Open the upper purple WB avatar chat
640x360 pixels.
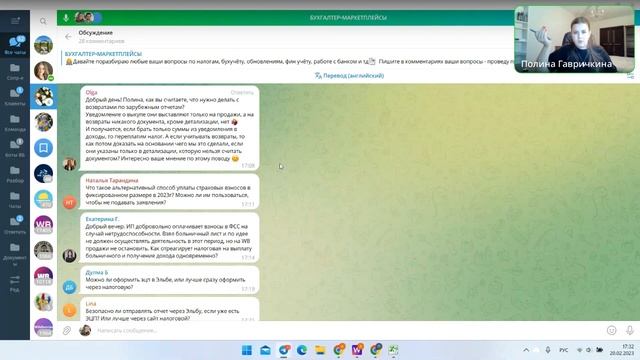click(43, 225)
